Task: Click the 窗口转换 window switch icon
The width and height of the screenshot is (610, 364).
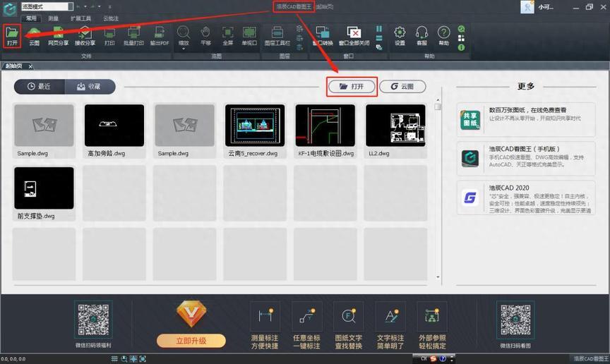Action: tap(323, 36)
